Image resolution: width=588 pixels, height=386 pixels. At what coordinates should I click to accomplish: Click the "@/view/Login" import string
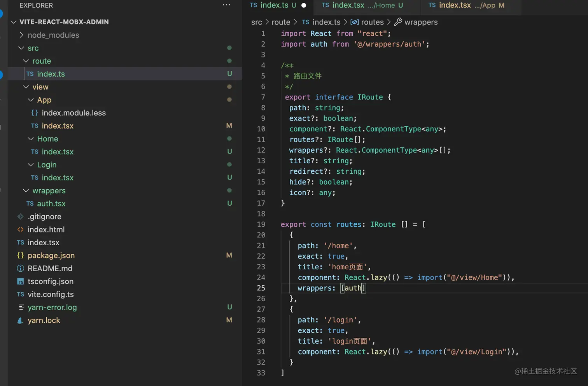click(x=477, y=352)
